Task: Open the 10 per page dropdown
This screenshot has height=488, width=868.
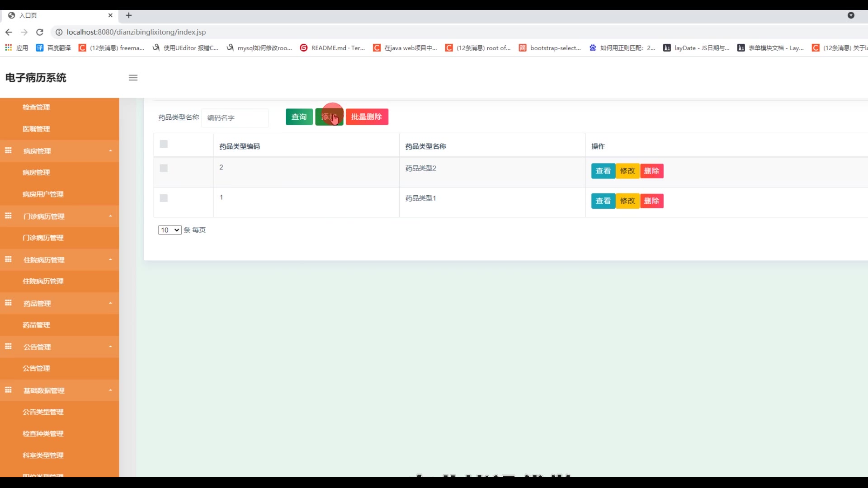Action: (x=170, y=230)
